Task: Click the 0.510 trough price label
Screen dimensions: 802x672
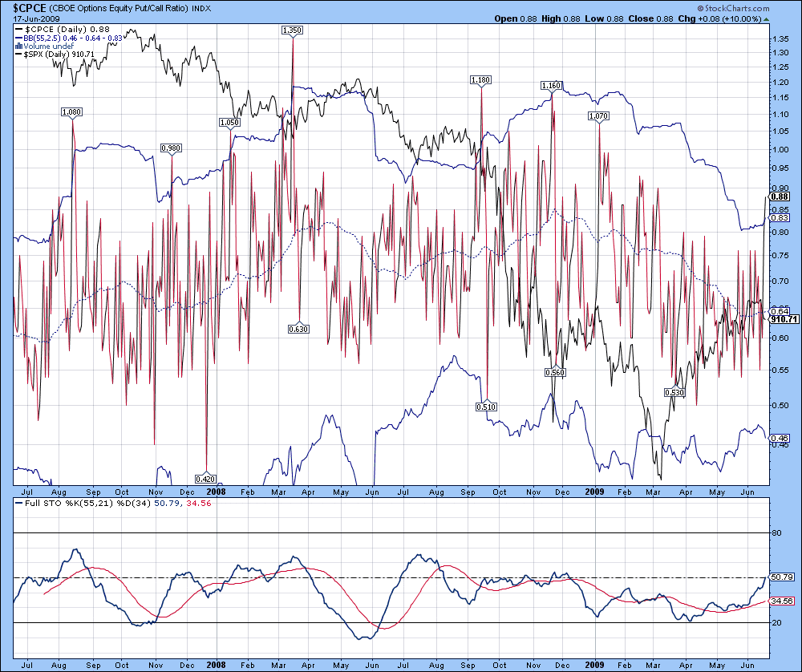Action: (486, 407)
